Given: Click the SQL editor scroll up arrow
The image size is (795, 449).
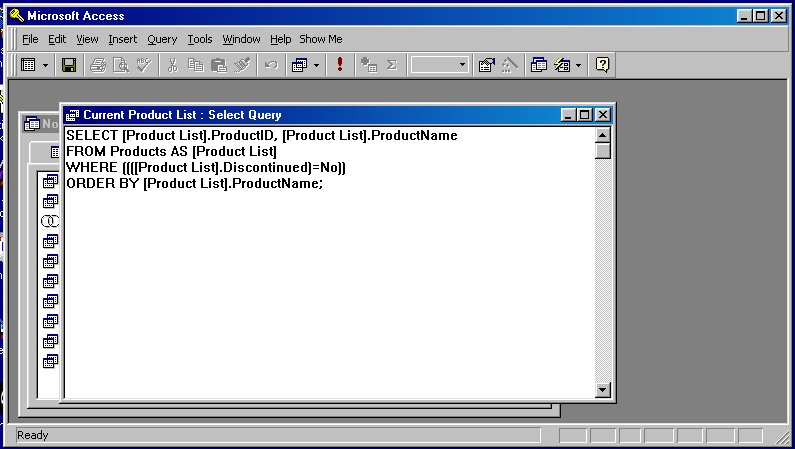Looking at the screenshot, I should coord(602,135).
